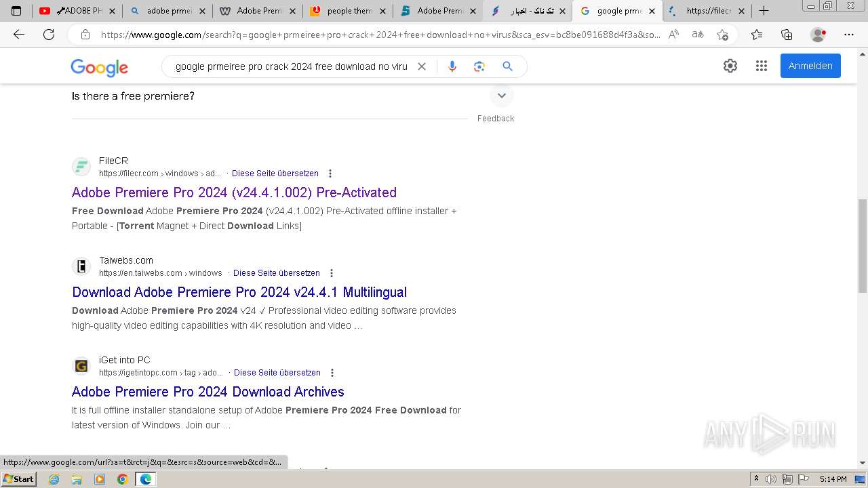868x488 pixels.
Task: Click the FileCR site favicon
Action: (x=81, y=167)
